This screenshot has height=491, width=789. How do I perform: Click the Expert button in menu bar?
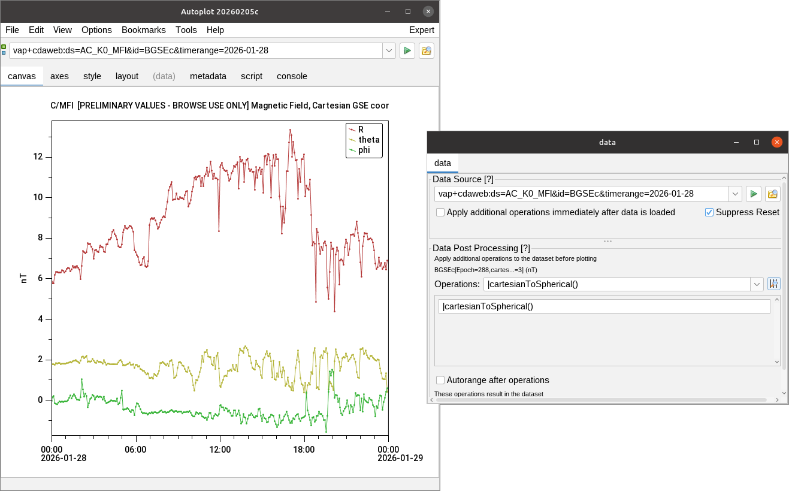coord(421,30)
